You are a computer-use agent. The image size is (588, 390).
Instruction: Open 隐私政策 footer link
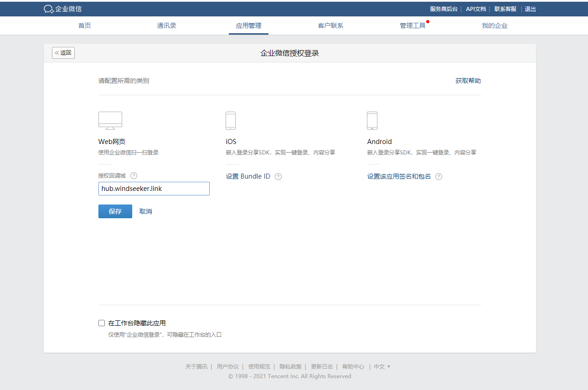click(x=290, y=367)
